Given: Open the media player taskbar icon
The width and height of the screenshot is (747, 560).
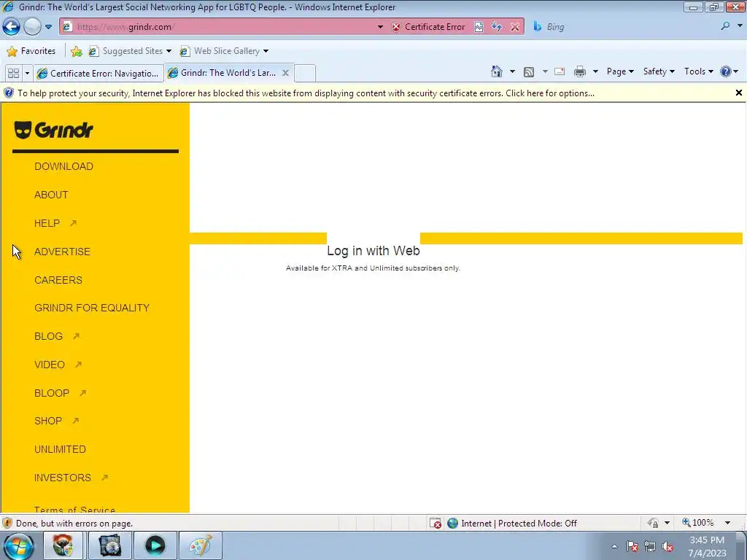Looking at the screenshot, I should 155,545.
